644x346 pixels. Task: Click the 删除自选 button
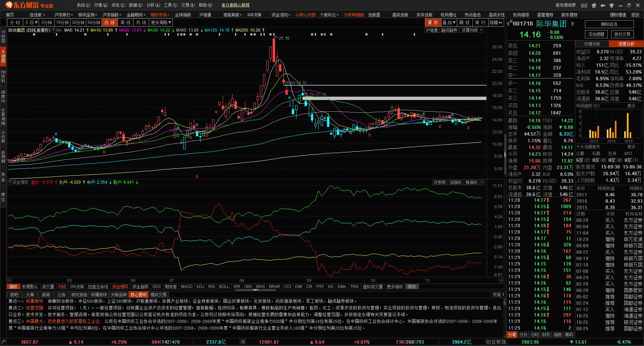tap(609, 24)
